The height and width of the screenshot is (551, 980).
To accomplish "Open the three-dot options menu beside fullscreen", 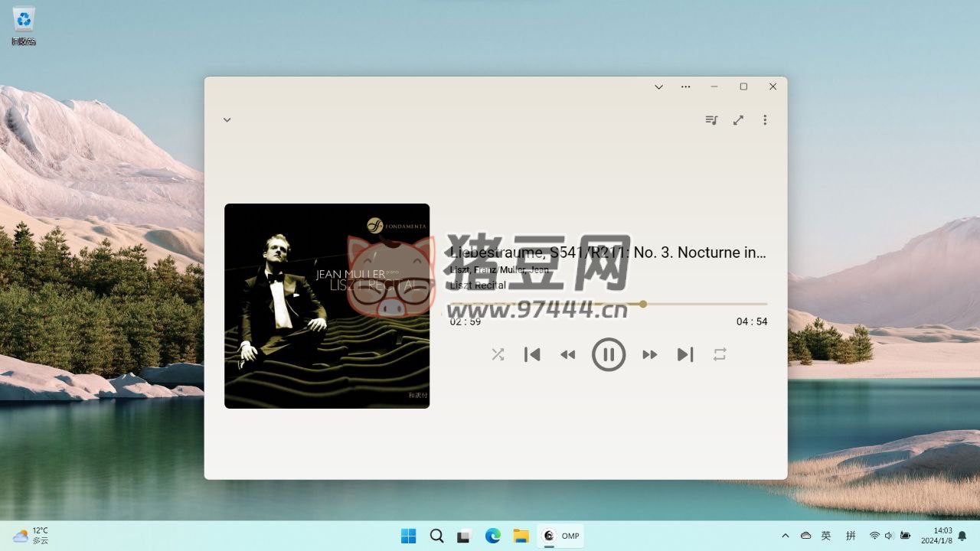I will pyautogui.click(x=764, y=120).
